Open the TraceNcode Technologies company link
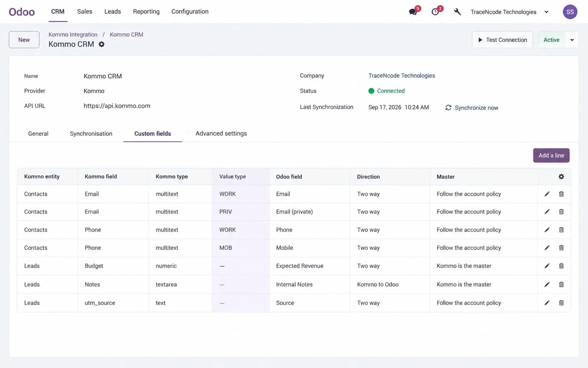The height and width of the screenshot is (368, 588). pos(402,76)
